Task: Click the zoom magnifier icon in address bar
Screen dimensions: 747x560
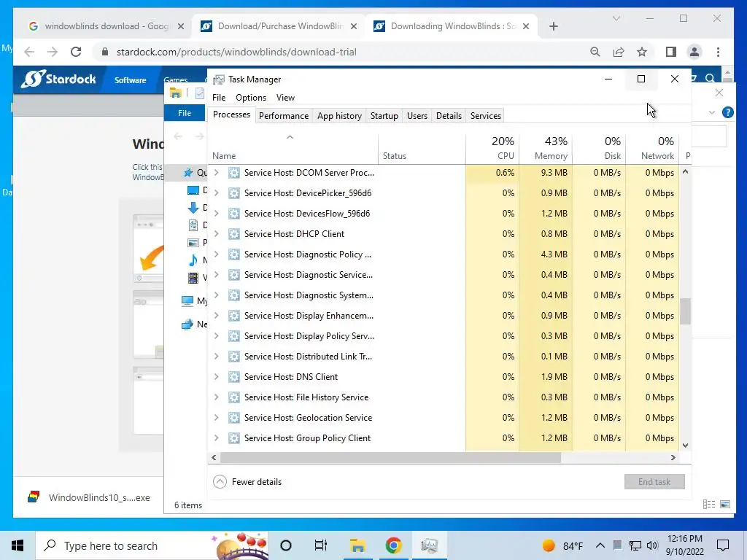Action: click(595, 52)
